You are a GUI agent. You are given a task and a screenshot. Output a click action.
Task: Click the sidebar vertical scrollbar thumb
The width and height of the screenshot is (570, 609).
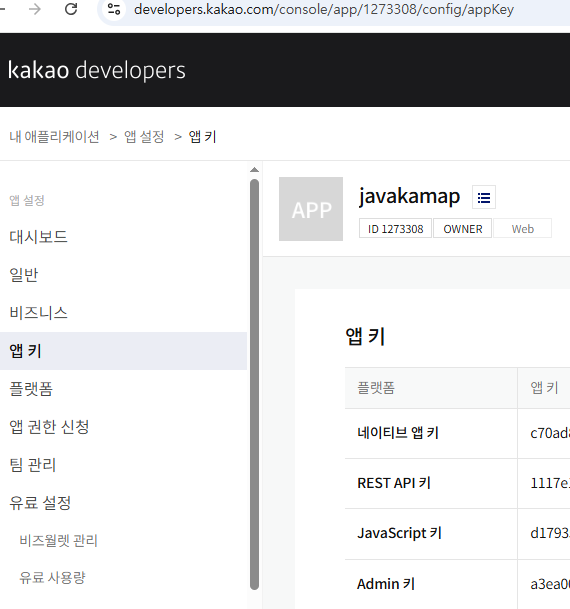[254, 385]
